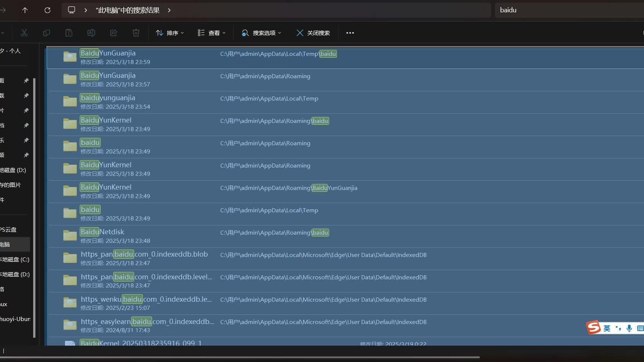644x362 pixels.
Task: Select https_pan.baidu.com_0.indexeddb.level folder
Action: (345, 281)
